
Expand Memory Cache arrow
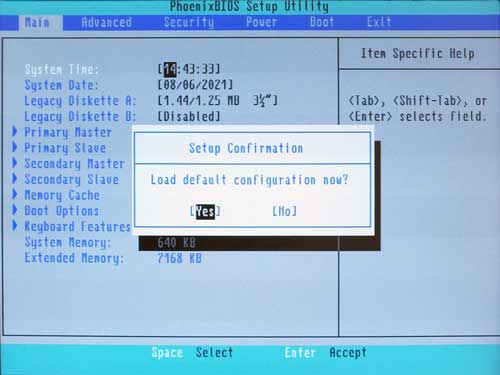pyautogui.click(x=15, y=194)
